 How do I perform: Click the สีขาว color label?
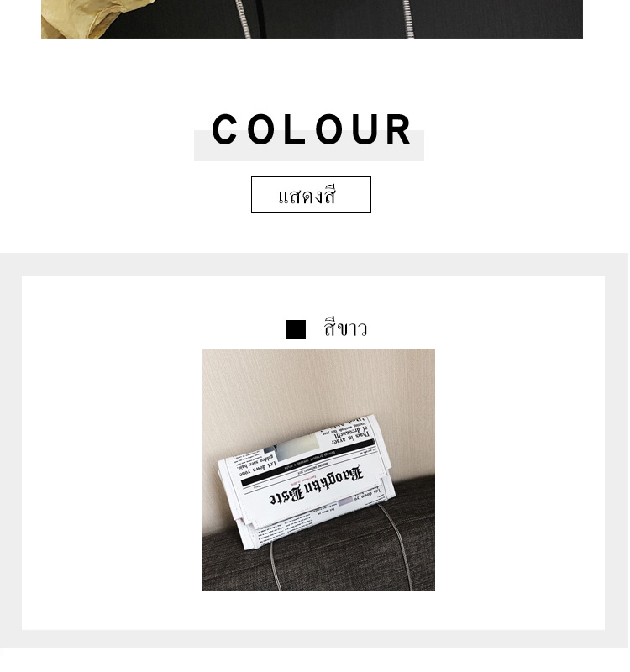346,328
